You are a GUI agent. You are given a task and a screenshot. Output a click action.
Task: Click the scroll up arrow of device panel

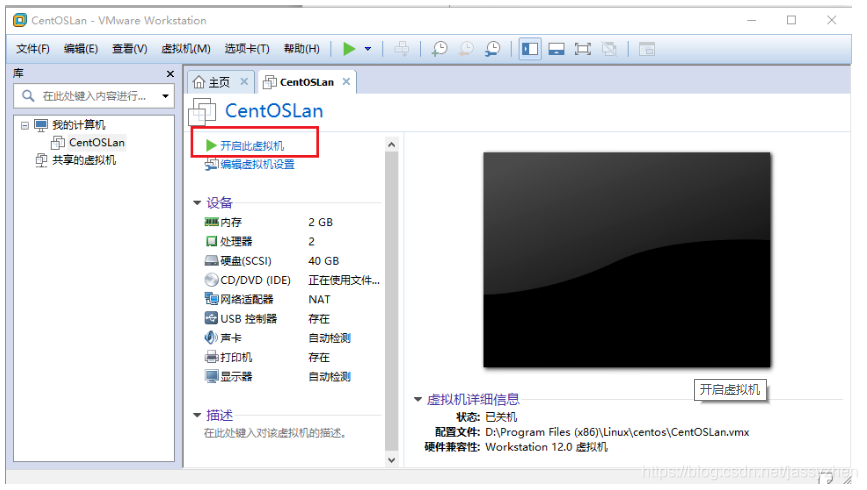(x=391, y=145)
